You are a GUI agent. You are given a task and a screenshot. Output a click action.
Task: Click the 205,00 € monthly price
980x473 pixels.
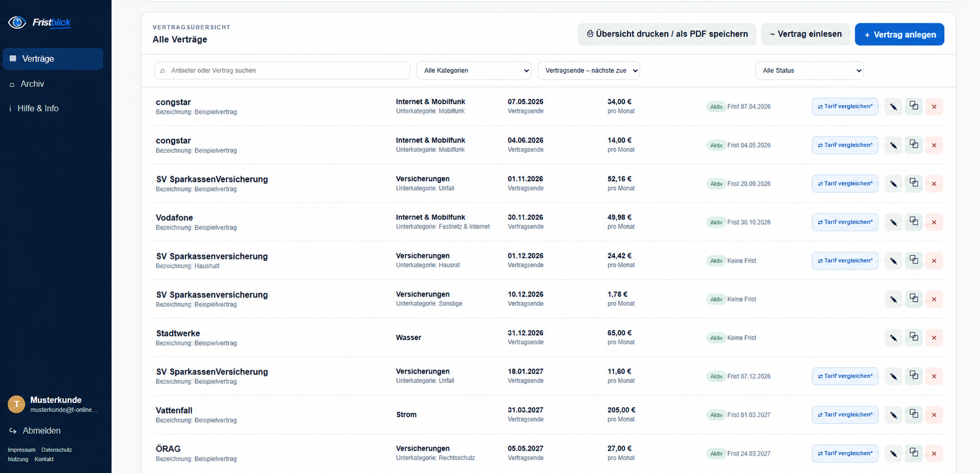pyautogui.click(x=621, y=410)
